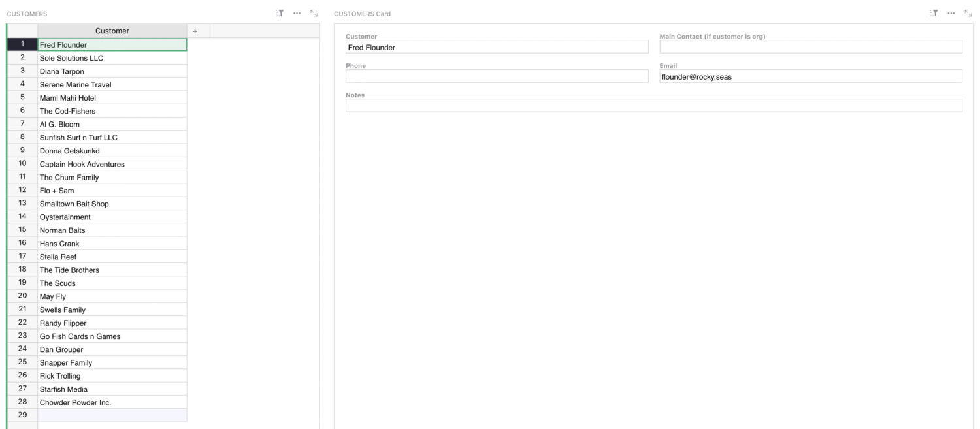Select the Fred Flounder cell
Screen dimensions: 980x429
coord(112,44)
